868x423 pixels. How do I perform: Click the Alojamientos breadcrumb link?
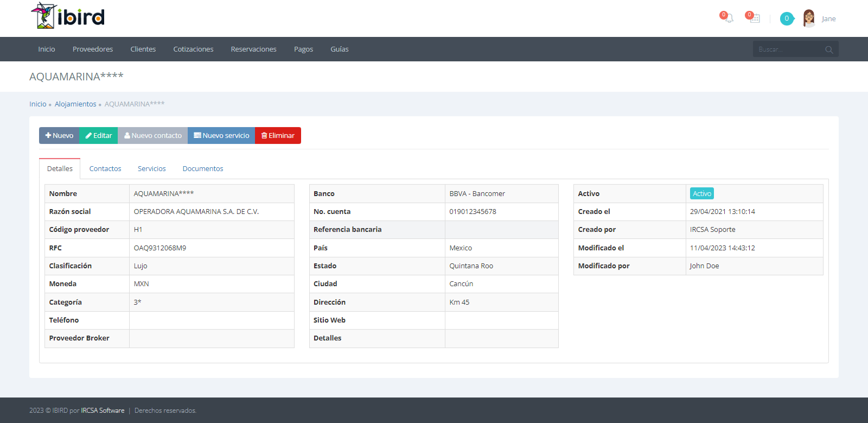tap(75, 104)
